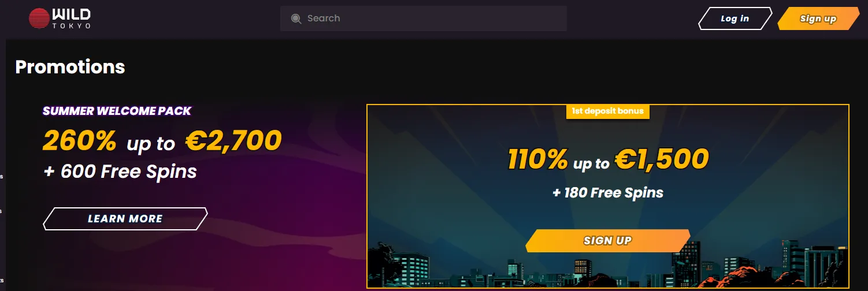Click the magnifying glass search icon
Viewport: 868px width, 291px height.
(296, 18)
